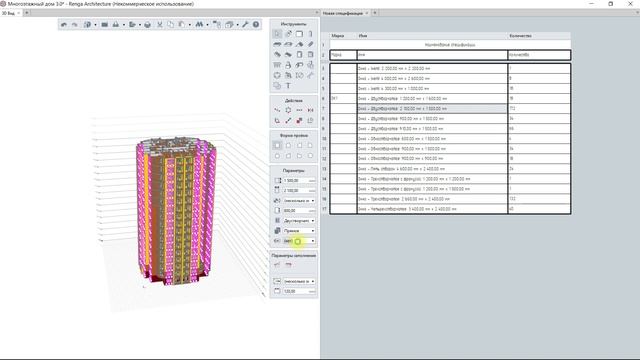Image resolution: width=640 pixels, height=360 pixels.
Task: Open dropdown arrow next to the visual style cube
Action: (x=237, y=25)
